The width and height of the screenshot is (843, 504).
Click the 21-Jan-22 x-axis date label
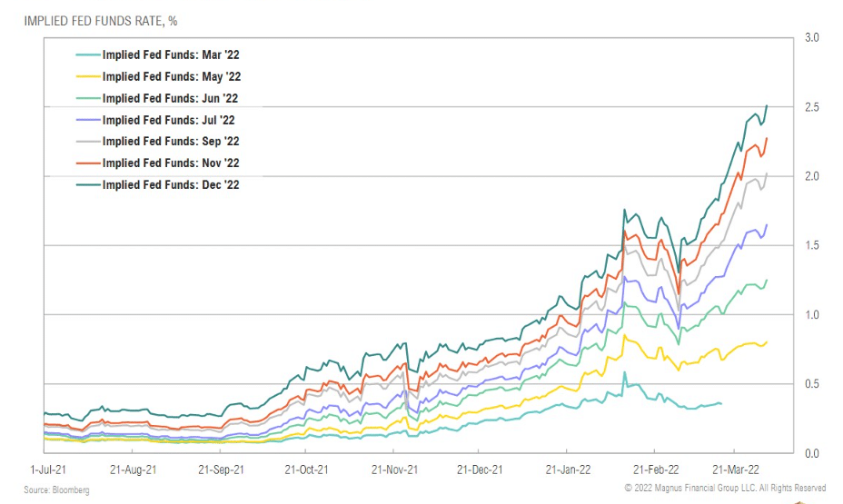point(569,469)
